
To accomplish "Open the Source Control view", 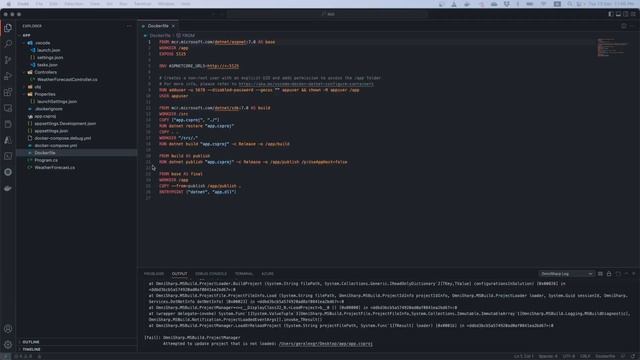I will click(x=8, y=60).
